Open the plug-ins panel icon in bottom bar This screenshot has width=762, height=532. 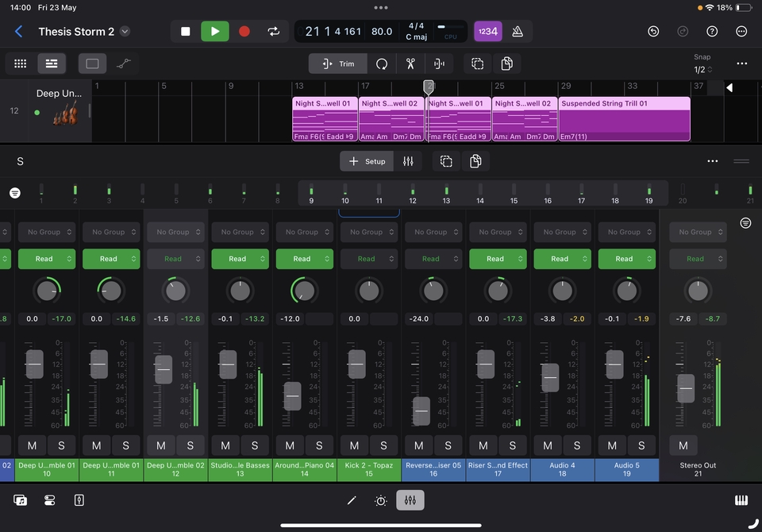tap(49, 500)
